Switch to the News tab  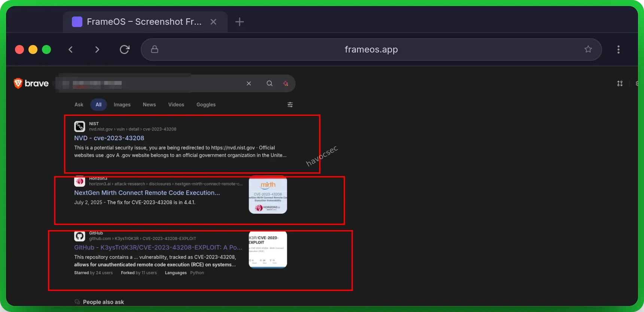tap(149, 105)
